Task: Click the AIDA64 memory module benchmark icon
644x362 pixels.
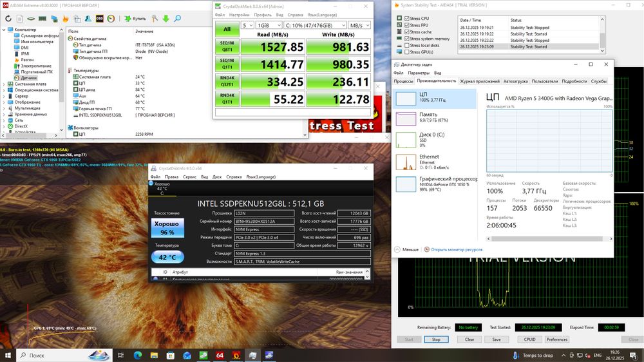Action: coord(43,19)
